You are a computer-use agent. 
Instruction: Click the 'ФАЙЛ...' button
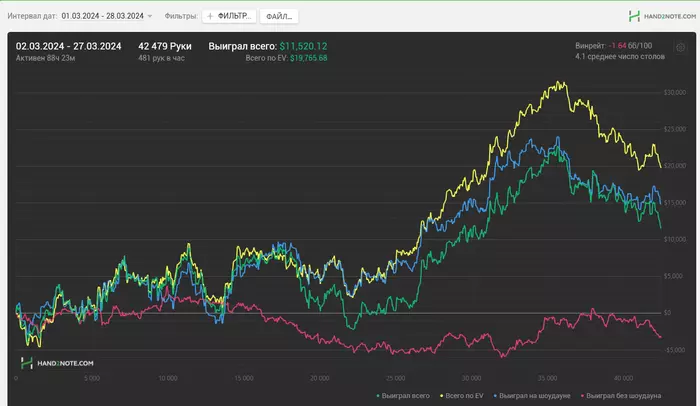tap(279, 16)
